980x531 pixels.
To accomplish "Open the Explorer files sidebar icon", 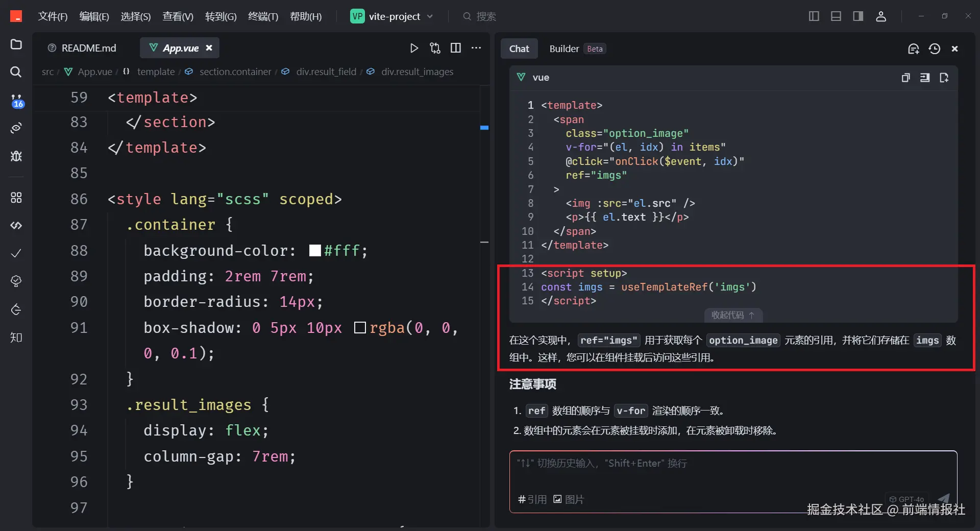I will pos(16,44).
